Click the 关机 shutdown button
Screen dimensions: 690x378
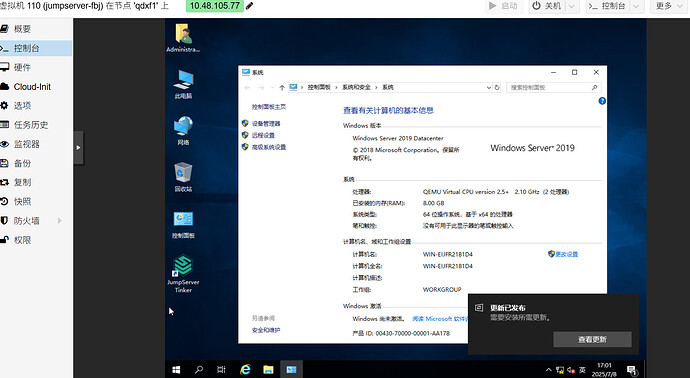tap(548, 6)
